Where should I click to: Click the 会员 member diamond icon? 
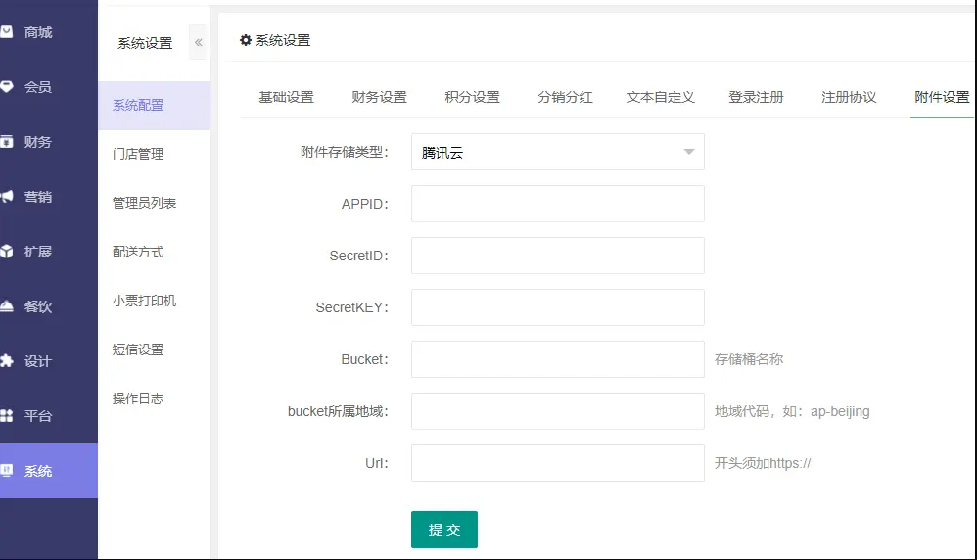click(6, 86)
